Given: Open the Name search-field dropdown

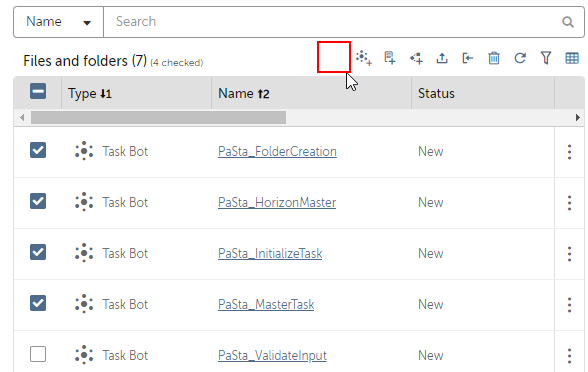Looking at the screenshot, I should pos(58,22).
